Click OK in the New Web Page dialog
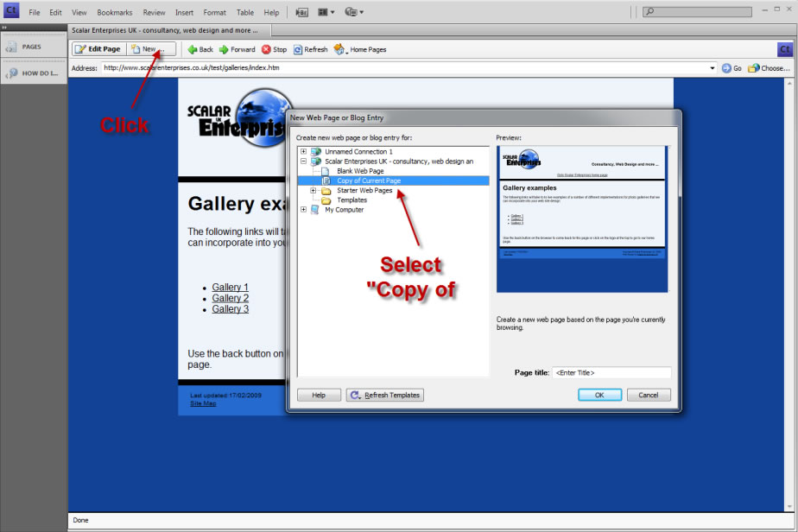Screen dimensions: 798x532 click(599, 395)
